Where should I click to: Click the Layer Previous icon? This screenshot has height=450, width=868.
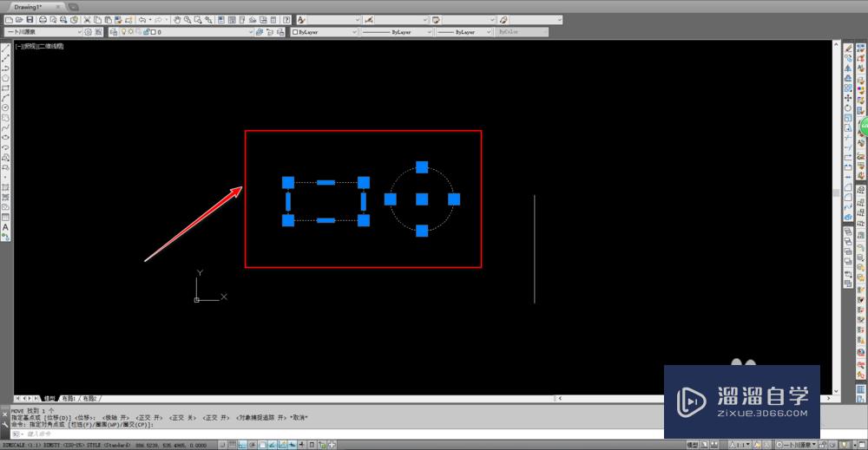(x=270, y=32)
